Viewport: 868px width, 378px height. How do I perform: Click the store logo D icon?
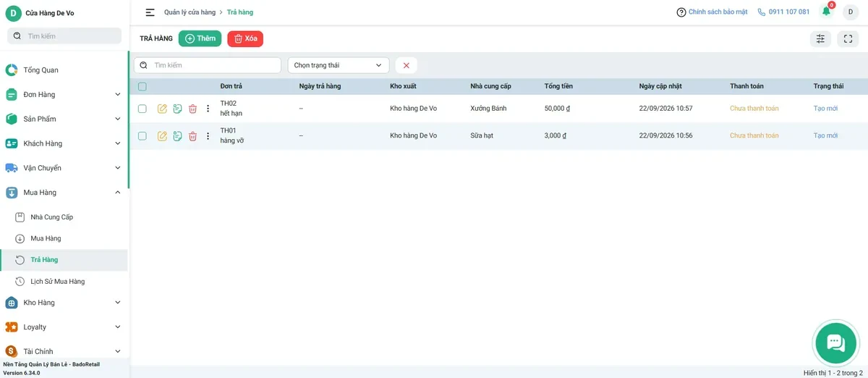point(13,13)
